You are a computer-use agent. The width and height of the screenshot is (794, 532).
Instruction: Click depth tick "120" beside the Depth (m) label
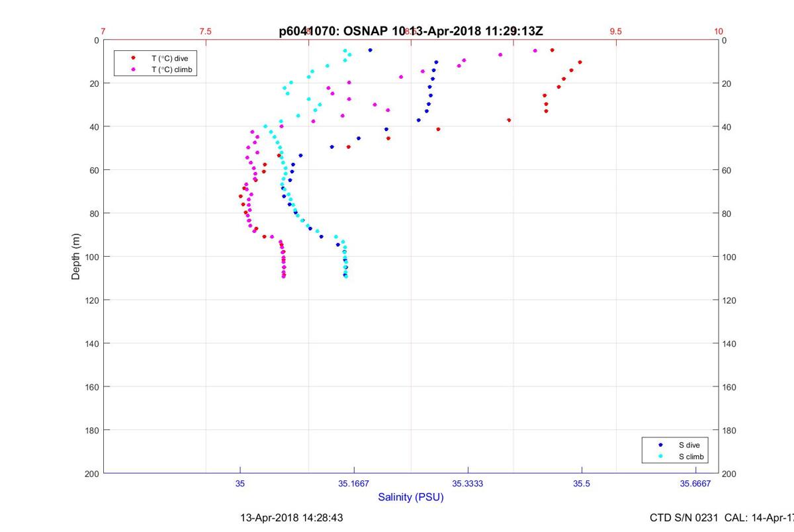coord(91,300)
